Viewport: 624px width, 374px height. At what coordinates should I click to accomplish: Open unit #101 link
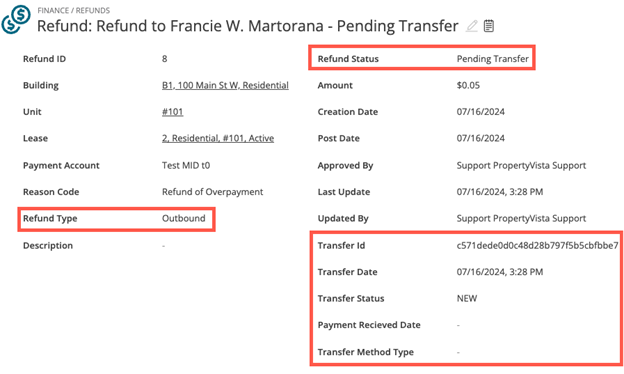tap(172, 112)
